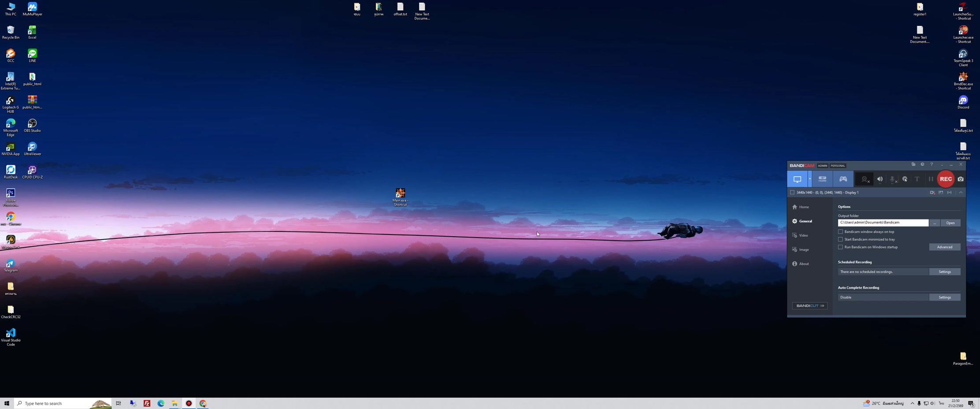
Task: Click the 3440x1440 Display 1 capture area text
Action: point(827,193)
